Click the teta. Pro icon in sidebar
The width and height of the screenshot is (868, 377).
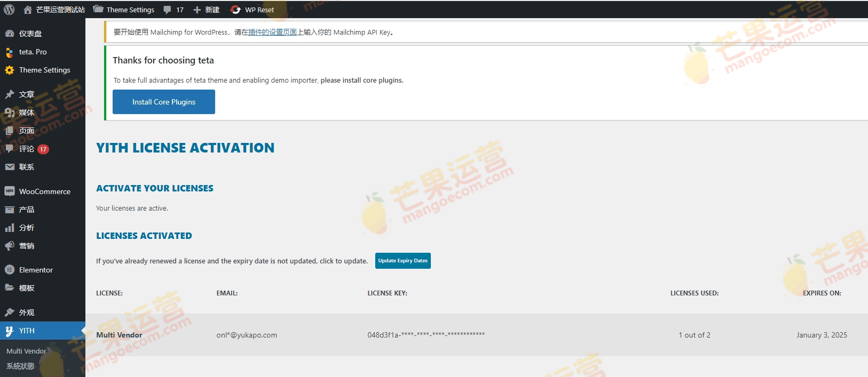(x=10, y=52)
